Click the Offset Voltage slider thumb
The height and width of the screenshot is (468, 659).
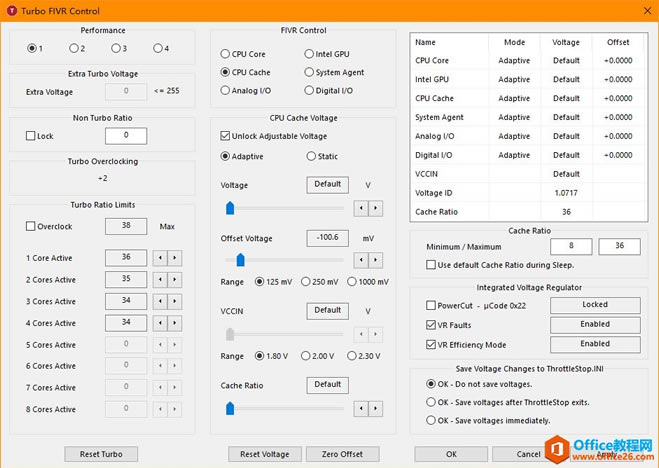tap(240, 260)
